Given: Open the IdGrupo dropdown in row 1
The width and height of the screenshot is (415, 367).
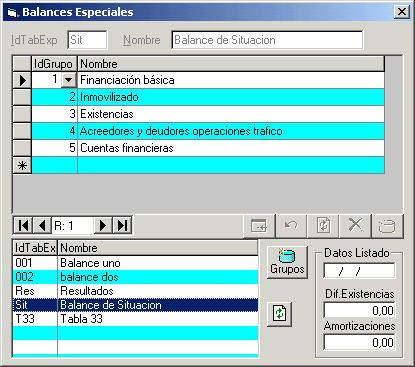Looking at the screenshot, I should [x=68, y=80].
